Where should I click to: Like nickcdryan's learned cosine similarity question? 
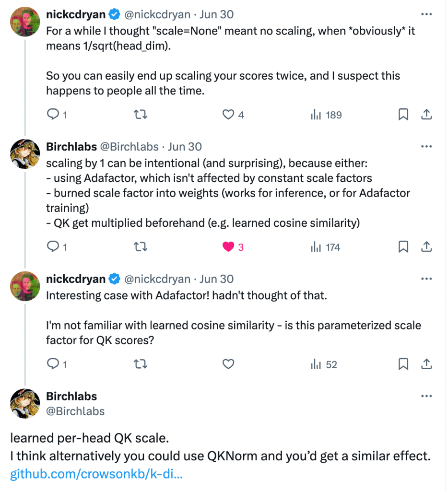229,364
